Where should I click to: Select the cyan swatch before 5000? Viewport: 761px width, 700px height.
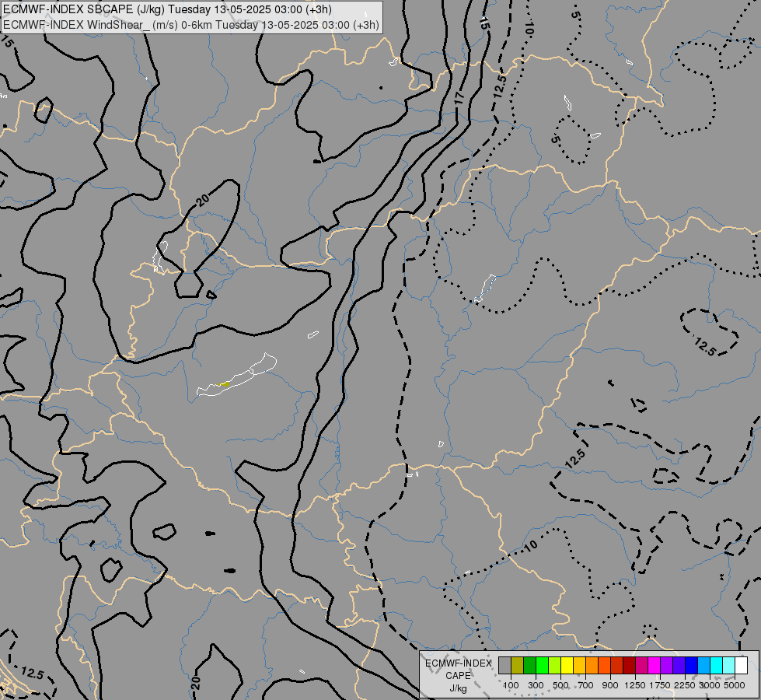point(717,666)
